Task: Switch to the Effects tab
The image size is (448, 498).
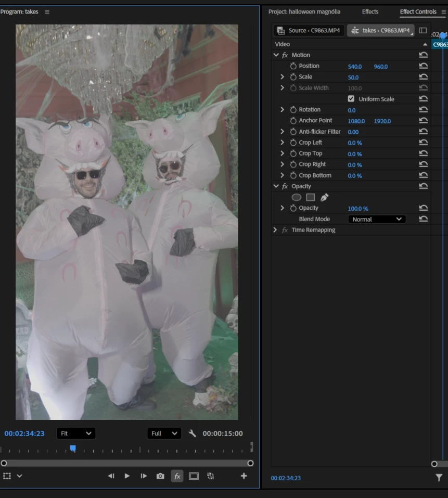Action: pos(370,12)
